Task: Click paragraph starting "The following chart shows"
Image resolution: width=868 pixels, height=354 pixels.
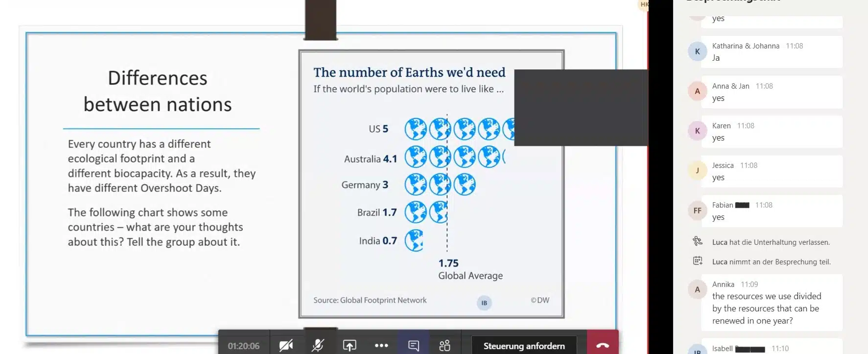Action: coord(155,227)
